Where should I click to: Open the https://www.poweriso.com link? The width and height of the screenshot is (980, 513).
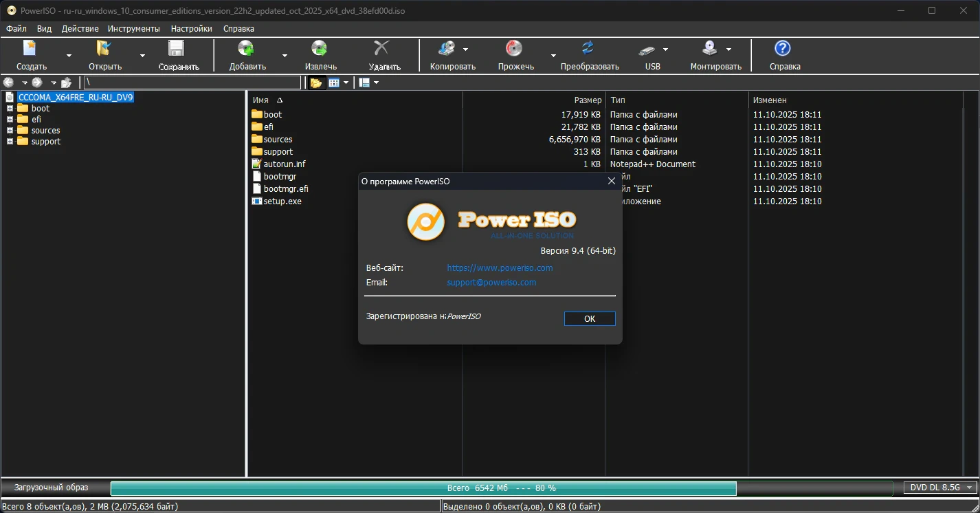tap(500, 268)
